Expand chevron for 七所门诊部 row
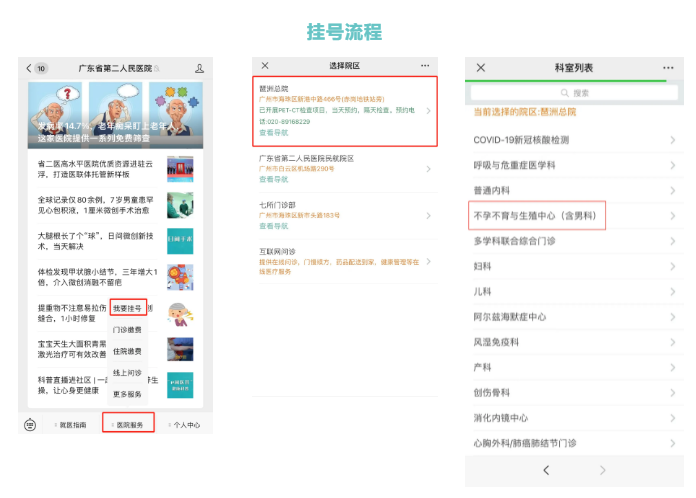This screenshot has height=498, width=696. tap(428, 216)
